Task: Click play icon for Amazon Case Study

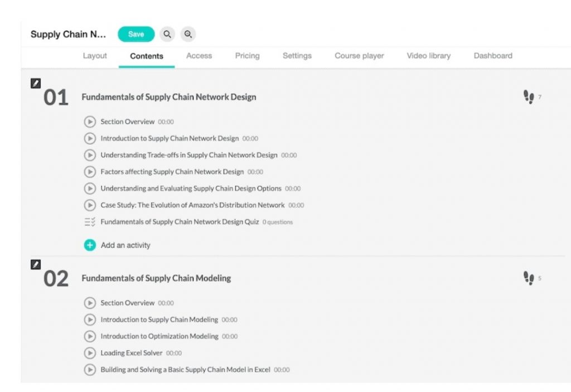Action: point(90,205)
